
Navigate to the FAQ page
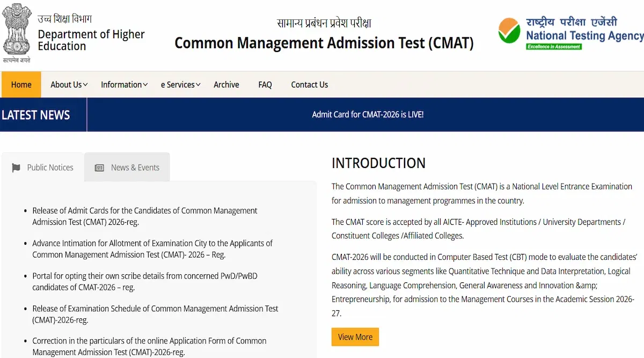(x=265, y=84)
